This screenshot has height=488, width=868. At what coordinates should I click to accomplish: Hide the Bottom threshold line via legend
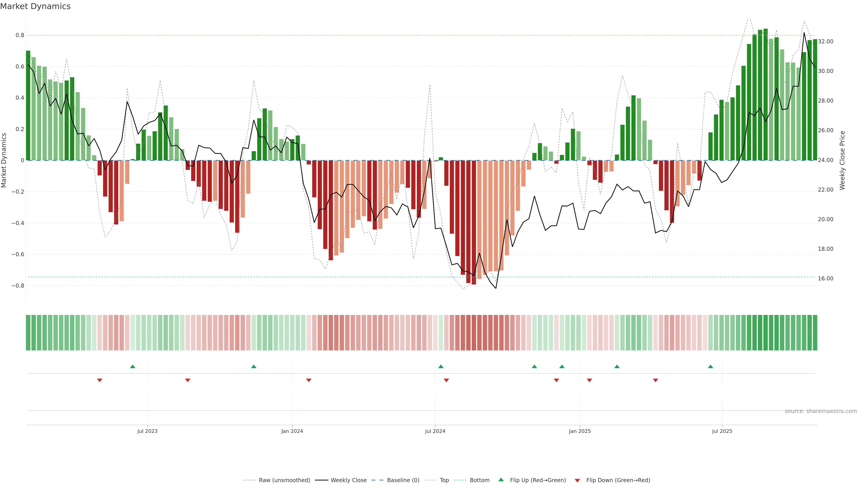click(479, 480)
